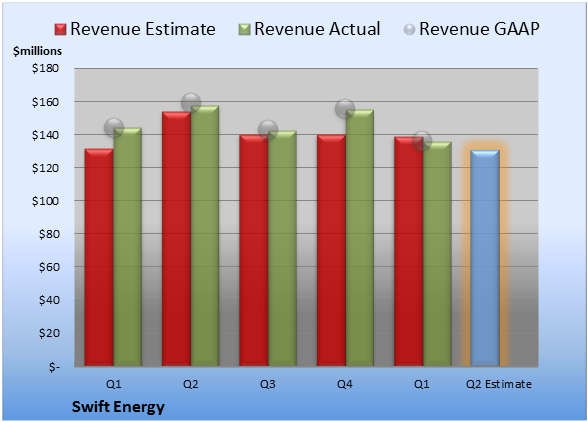The height and width of the screenshot is (422, 588).
Task: Select the red Revenue Estimate bar for Q3
Action: 254,250
